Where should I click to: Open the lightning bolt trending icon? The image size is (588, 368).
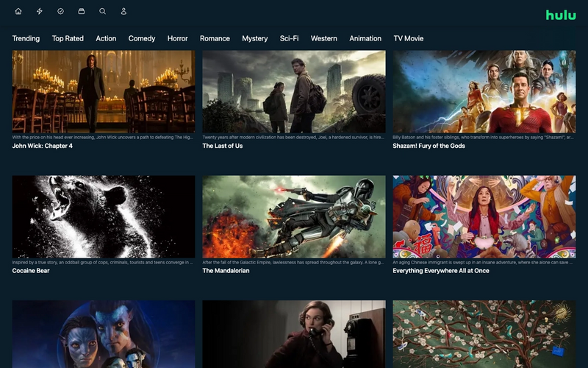tap(40, 11)
